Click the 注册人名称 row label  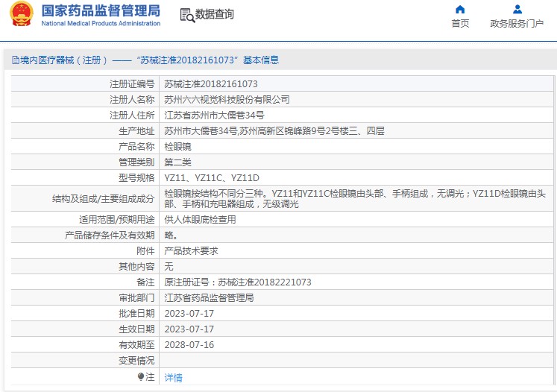click(132, 100)
